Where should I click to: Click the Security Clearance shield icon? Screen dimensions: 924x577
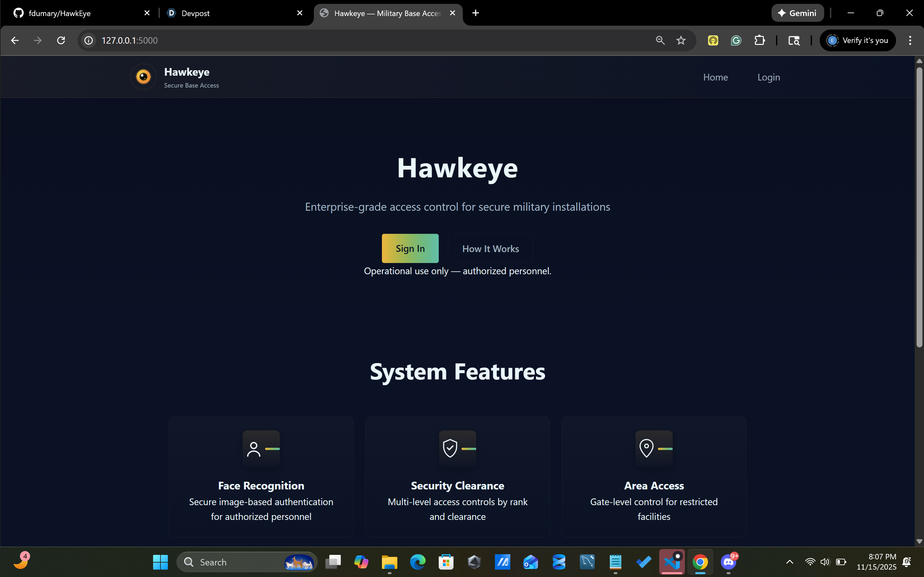450,448
